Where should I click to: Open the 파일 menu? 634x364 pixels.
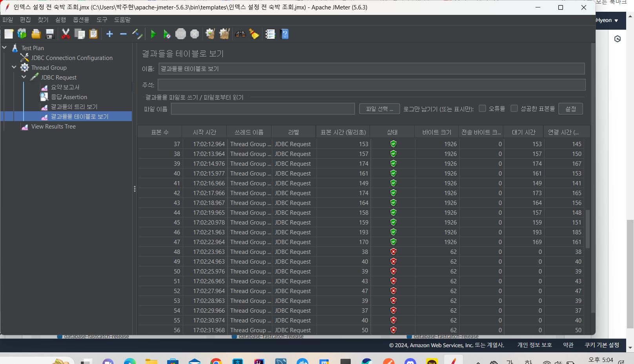pyautogui.click(x=8, y=20)
